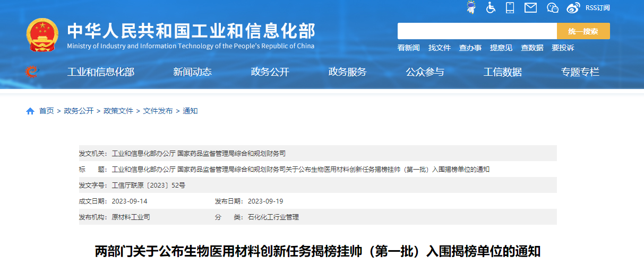Open the 要投诉 quick link

click(x=563, y=48)
